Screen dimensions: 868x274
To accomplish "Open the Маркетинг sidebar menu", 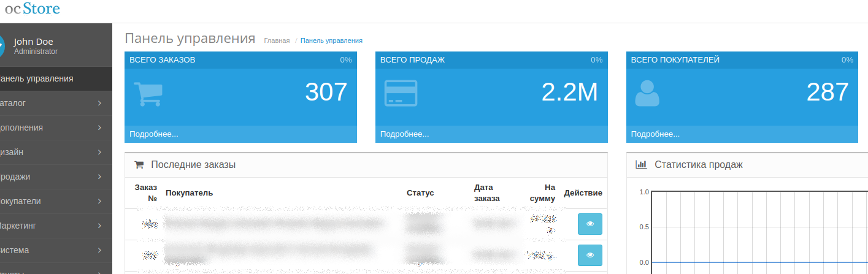I will click(52, 226).
